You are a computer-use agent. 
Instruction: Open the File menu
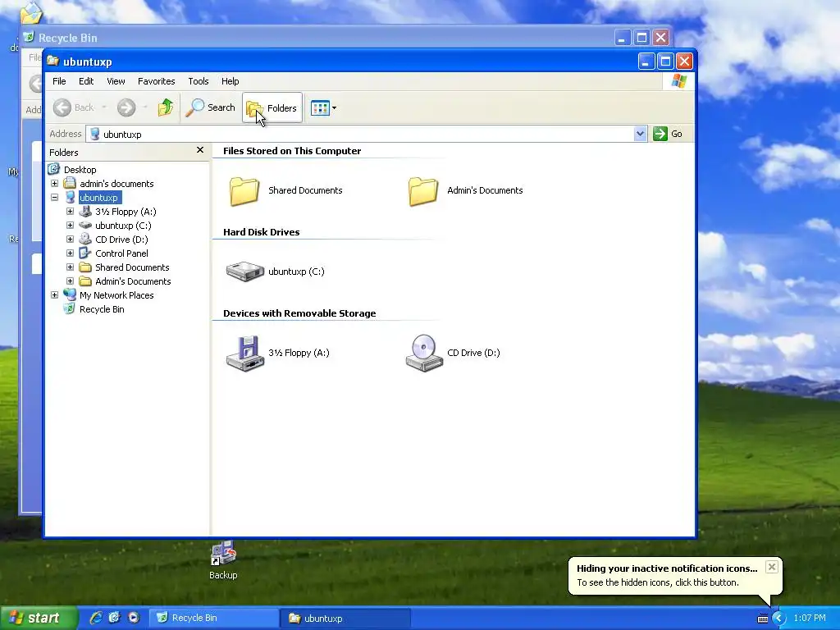click(59, 81)
